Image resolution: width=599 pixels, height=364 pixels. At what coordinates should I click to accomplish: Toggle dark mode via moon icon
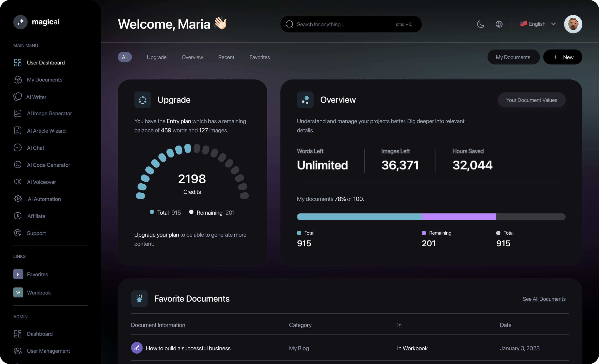(x=480, y=24)
